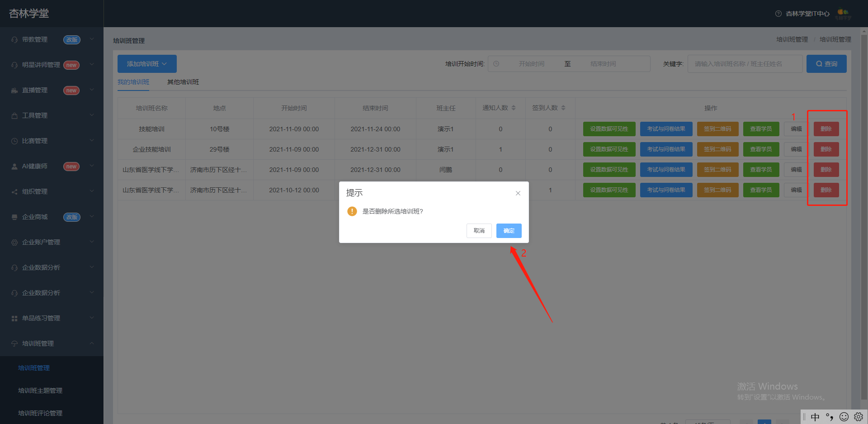
Task: Cancel deletion with 取消 button
Action: click(479, 231)
